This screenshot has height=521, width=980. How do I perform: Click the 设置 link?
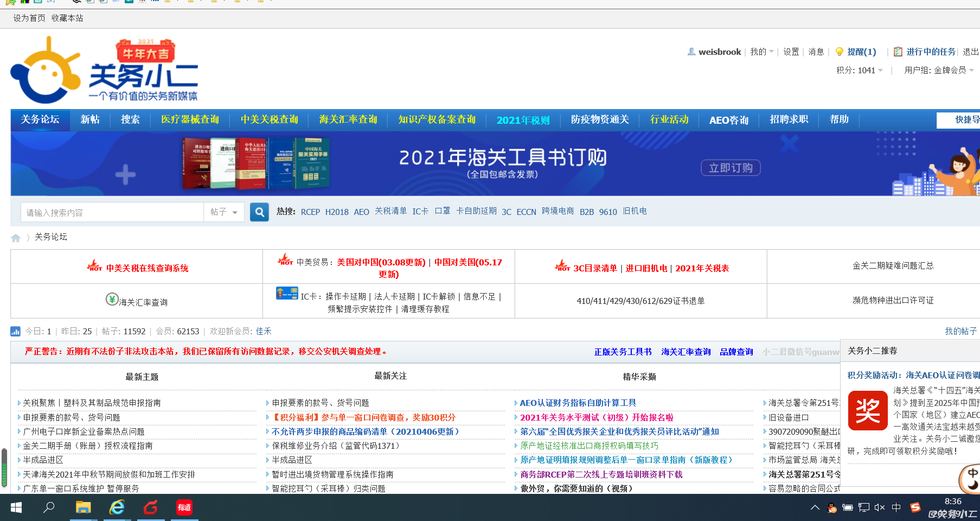pyautogui.click(x=791, y=52)
